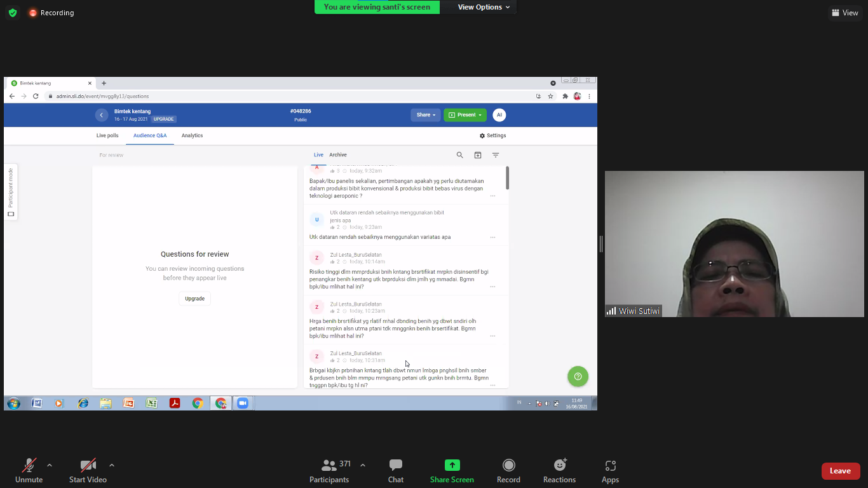Screen dimensions: 868x488
Task: Click the questions list vertical scrollbar
Action: [x=507, y=178]
